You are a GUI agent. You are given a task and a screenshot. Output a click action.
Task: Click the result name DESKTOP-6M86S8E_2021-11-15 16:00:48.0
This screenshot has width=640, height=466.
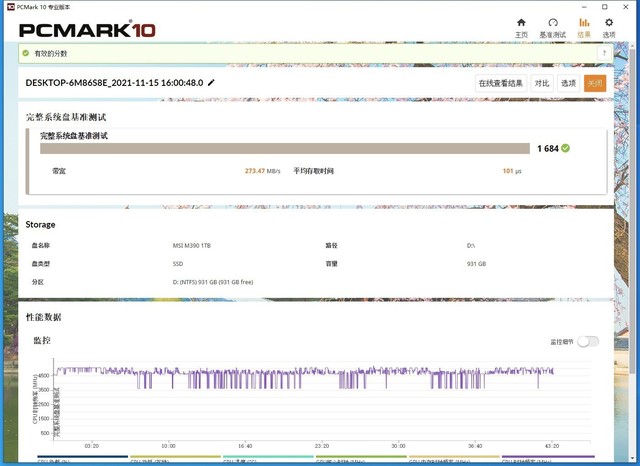tap(114, 83)
